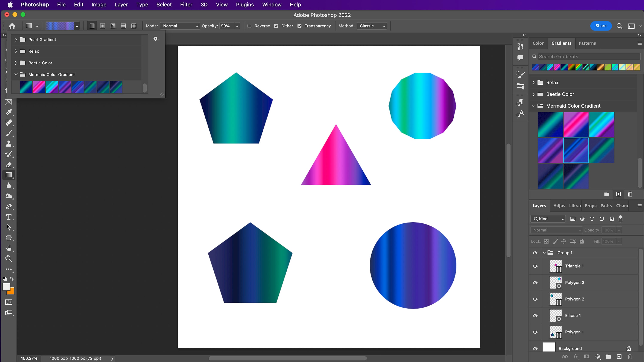Click the Share button
This screenshot has width=644, height=362.
[x=601, y=26]
